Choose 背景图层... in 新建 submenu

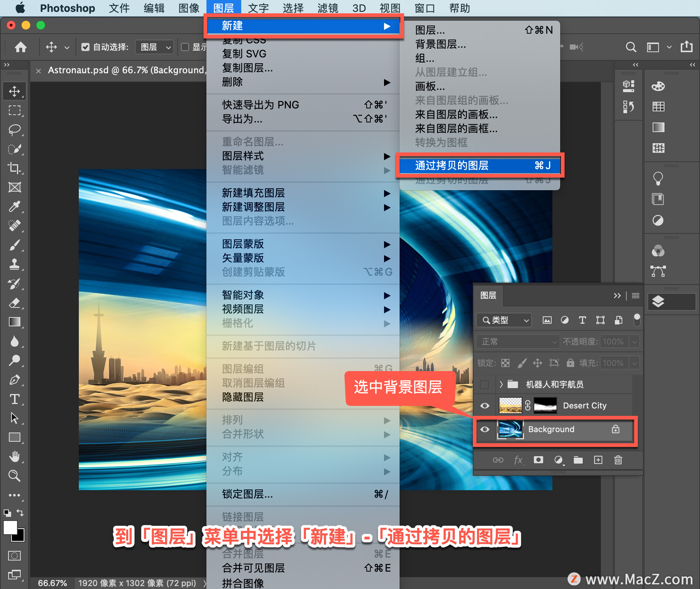coord(479,44)
